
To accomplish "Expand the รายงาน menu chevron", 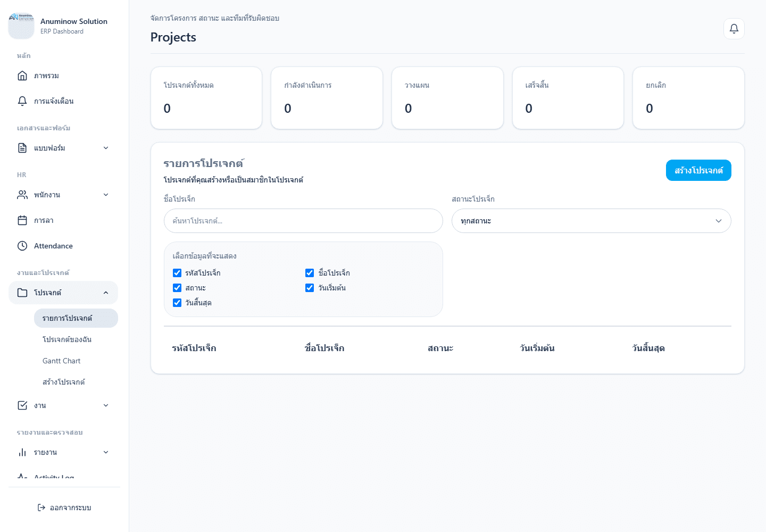I will click(106, 452).
